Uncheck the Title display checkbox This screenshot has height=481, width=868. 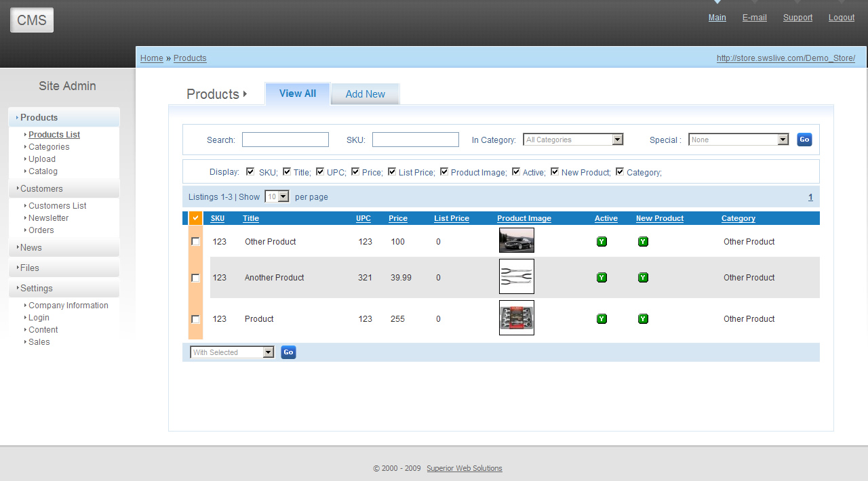tap(287, 172)
